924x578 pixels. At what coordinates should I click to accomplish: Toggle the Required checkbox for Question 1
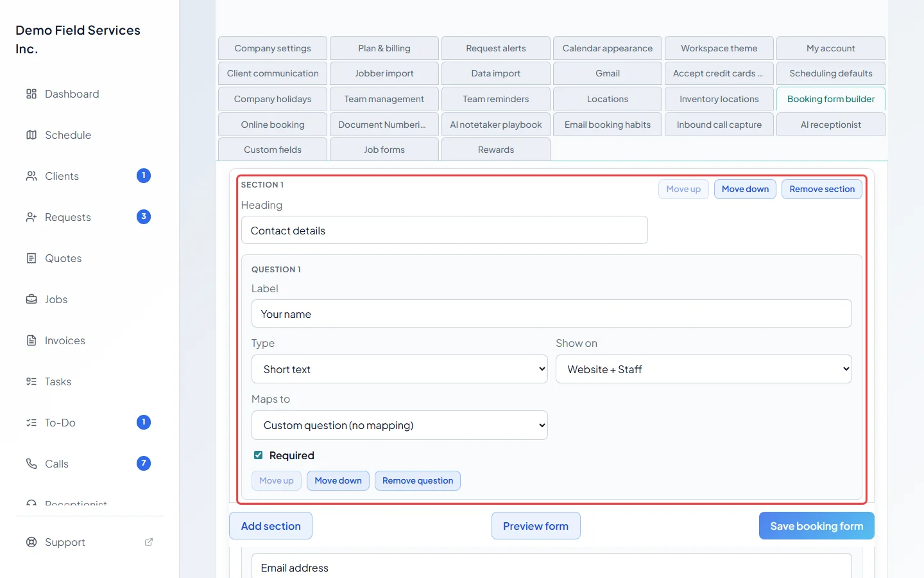click(x=258, y=455)
